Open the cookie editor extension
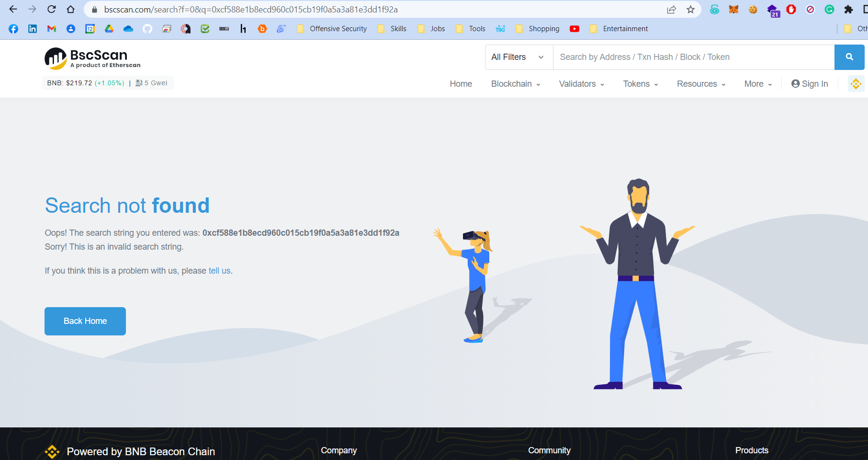The image size is (868, 460). click(753, 9)
